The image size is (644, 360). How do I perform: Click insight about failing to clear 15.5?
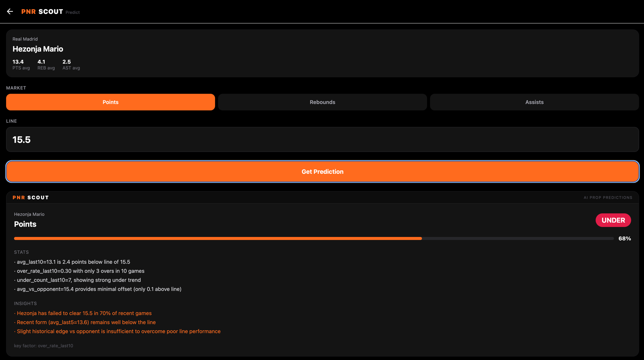pyautogui.click(x=83, y=313)
